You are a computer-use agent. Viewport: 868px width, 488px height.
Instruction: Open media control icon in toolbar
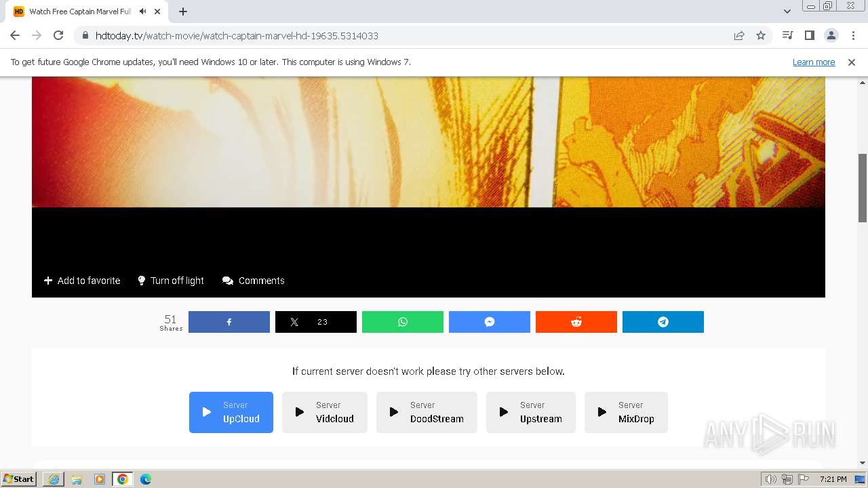tap(787, 35)
